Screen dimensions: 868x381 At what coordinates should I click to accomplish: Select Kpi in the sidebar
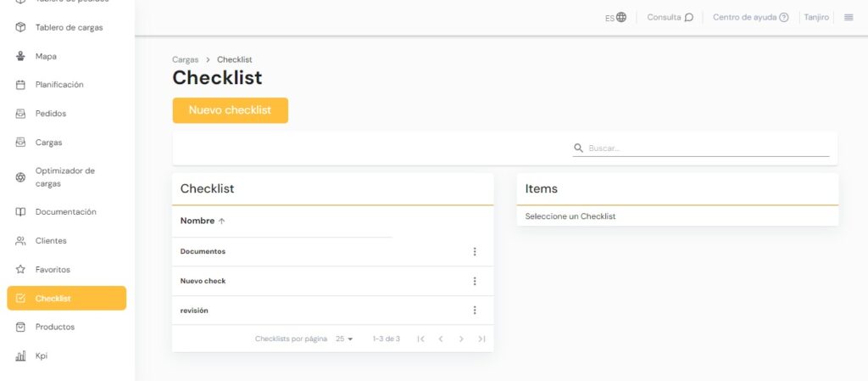(x=41, y=356)
